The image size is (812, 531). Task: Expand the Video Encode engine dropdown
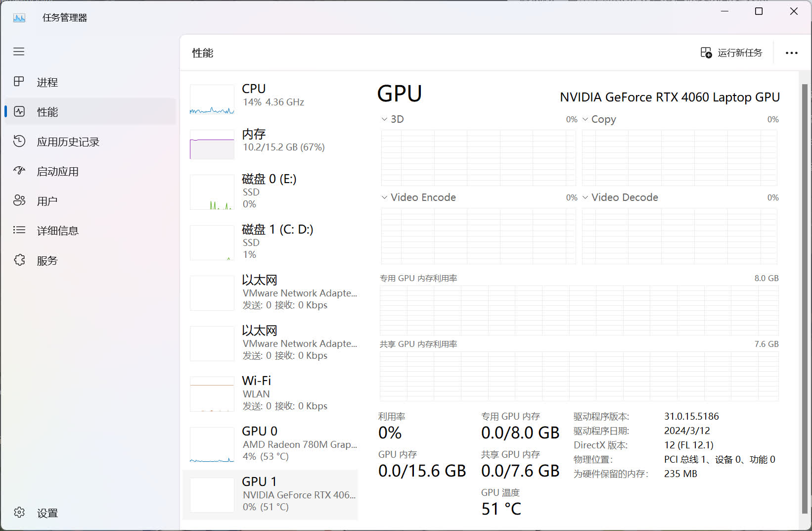[x=384, y=197]
